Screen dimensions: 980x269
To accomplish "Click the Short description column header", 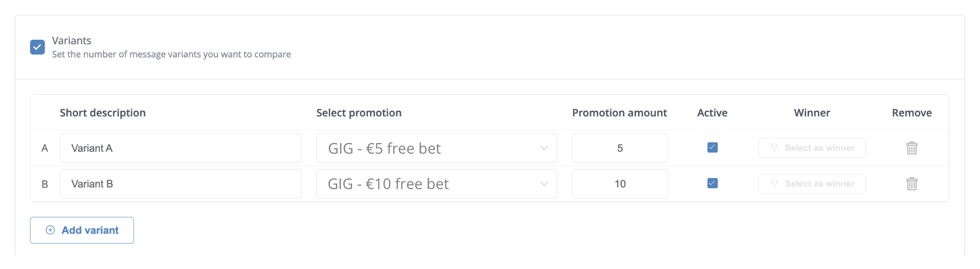I will (103, 113).
